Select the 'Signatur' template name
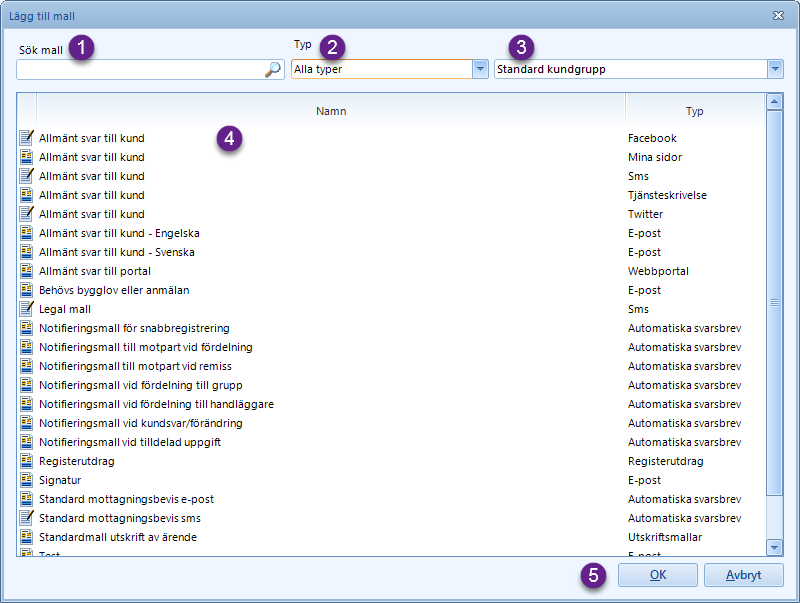Screen dimensions: 800x603 [x=60, y=480]
